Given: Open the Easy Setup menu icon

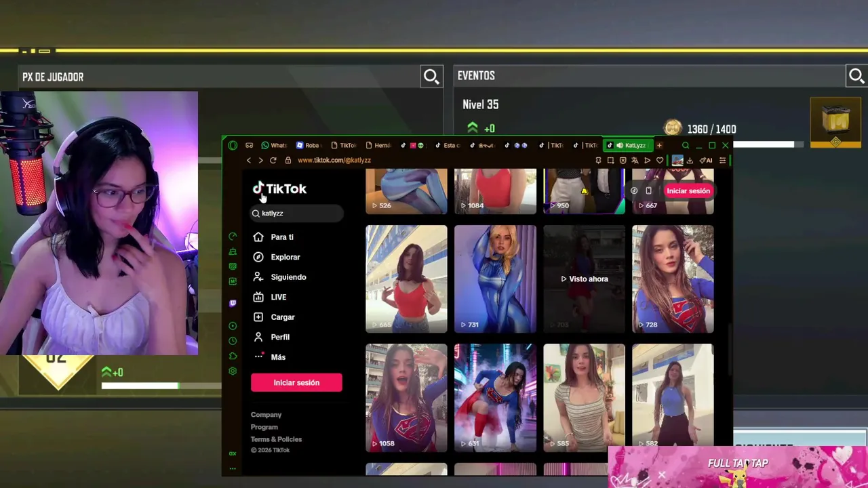Looking at the screenshot, I should [x=722, y=160].
